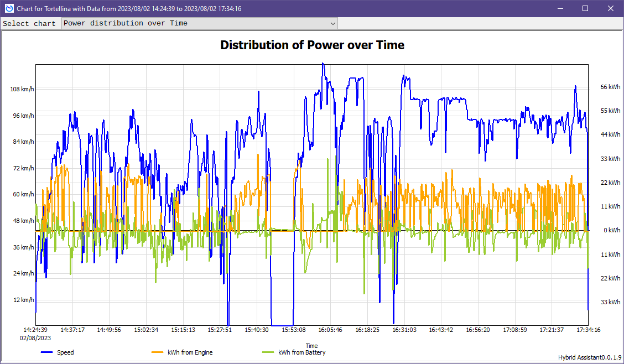Click the 12 km/h axis label
Screen dimensions: 624x364
point(23,300)
